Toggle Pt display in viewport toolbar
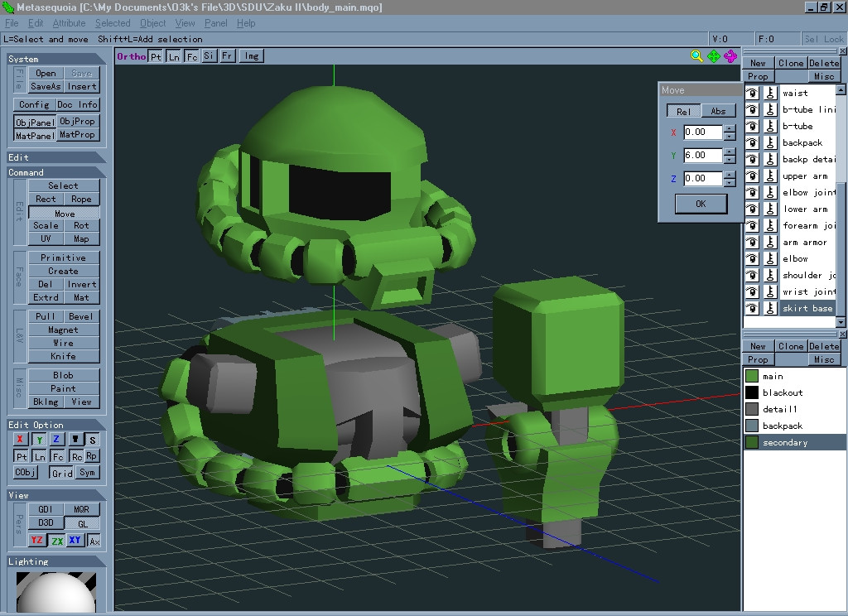This screenshot has width=848, height=616. pyautogui.click(x=156, y=56)
